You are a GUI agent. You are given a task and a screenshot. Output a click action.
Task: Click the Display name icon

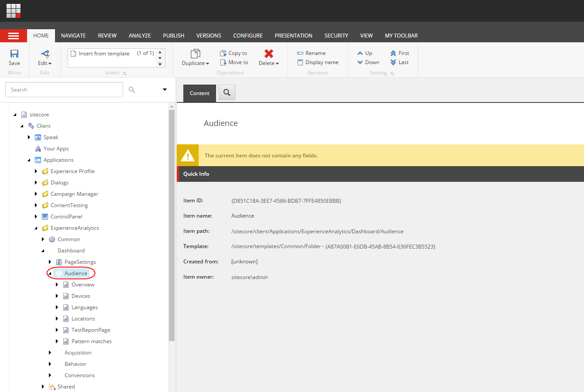(x=300, y=62)
